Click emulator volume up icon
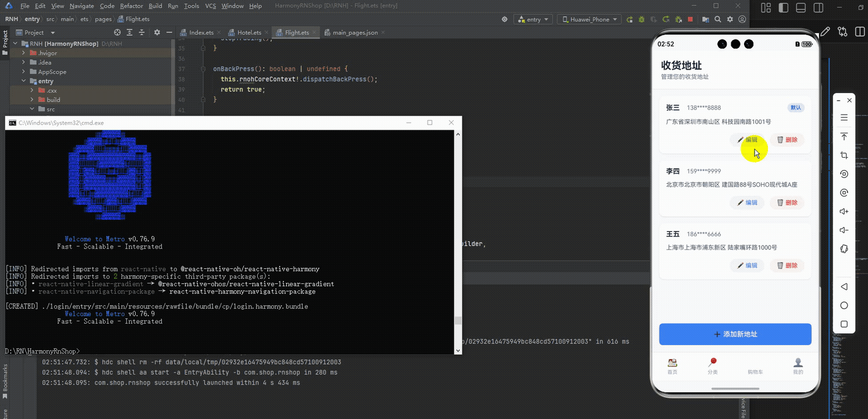 click(x=844, y=211)
